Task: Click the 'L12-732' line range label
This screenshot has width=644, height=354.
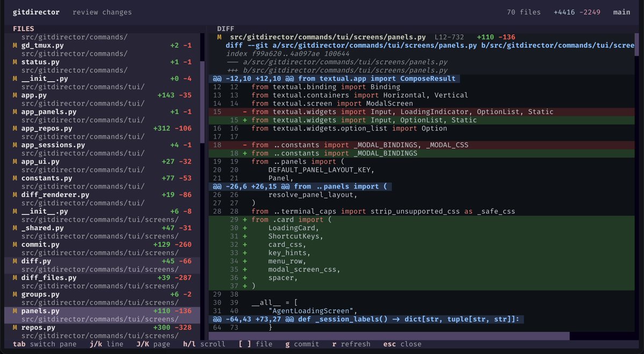Action: tap(449, 37)
